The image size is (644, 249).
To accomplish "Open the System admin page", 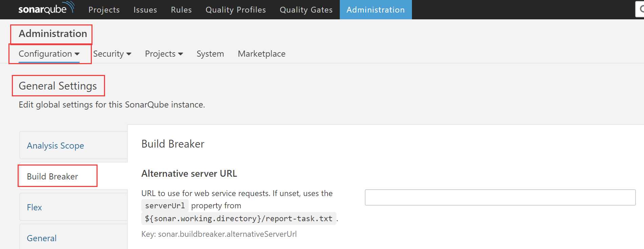I will tap(210, 54).
